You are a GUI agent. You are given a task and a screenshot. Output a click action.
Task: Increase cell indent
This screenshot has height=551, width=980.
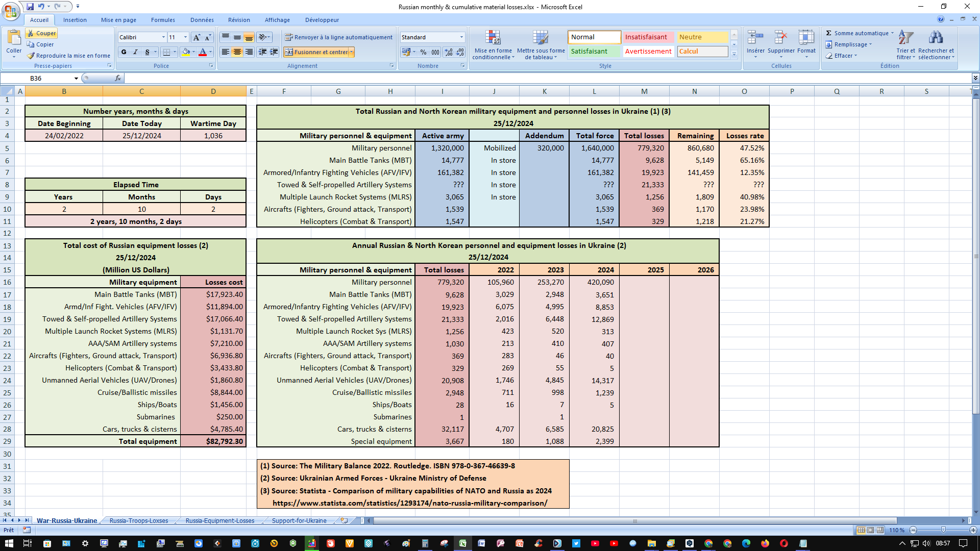point(274,52)
